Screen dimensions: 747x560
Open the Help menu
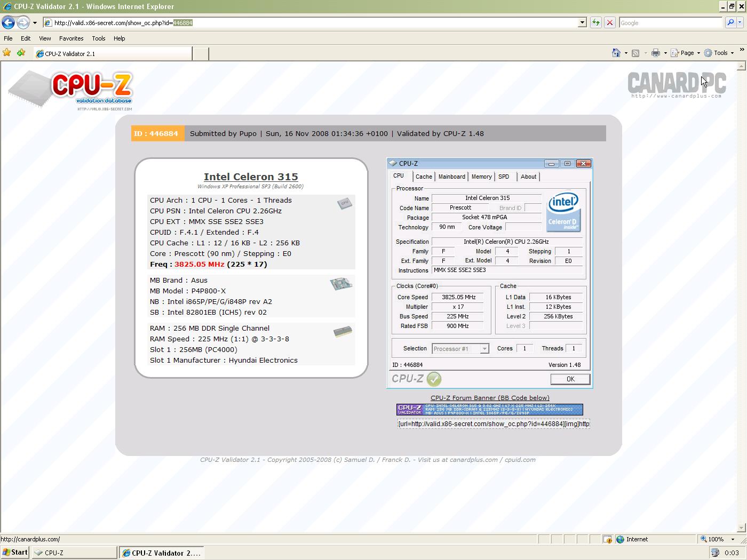(119, 38)
